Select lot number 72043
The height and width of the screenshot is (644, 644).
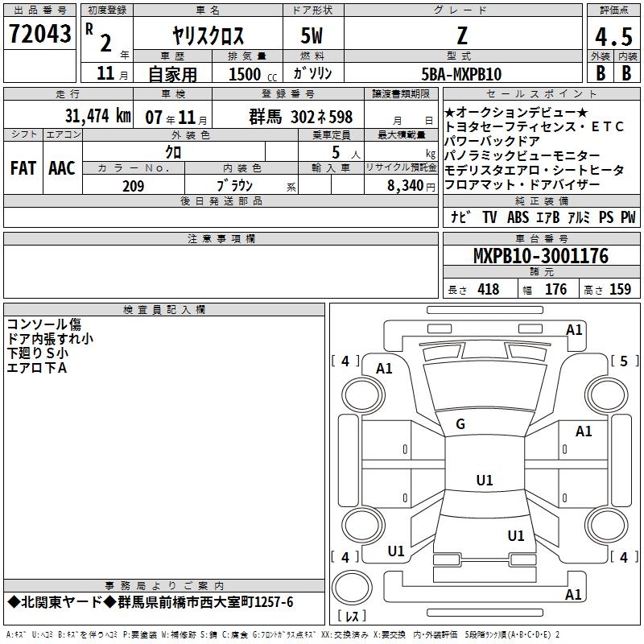pyautogui.click(x=39, y=33)
